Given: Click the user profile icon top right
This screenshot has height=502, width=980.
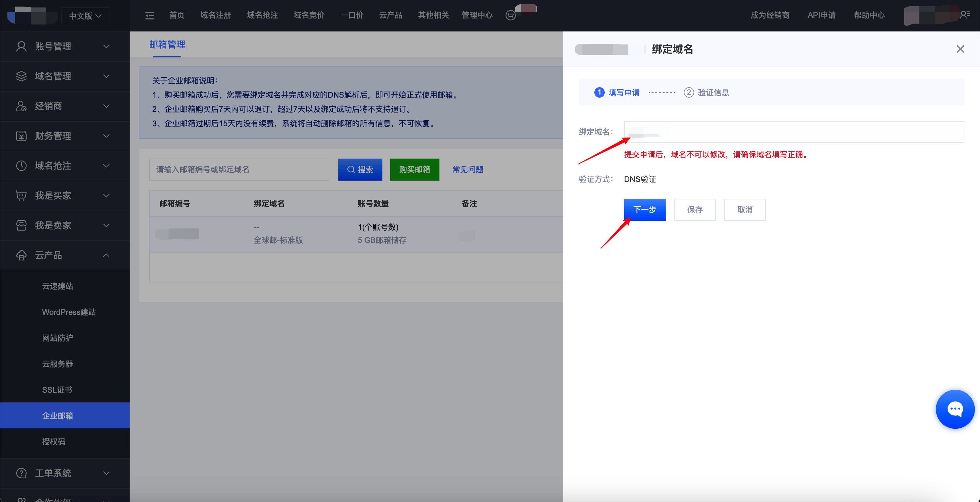Looking at the screenshot, I should 965,15.
